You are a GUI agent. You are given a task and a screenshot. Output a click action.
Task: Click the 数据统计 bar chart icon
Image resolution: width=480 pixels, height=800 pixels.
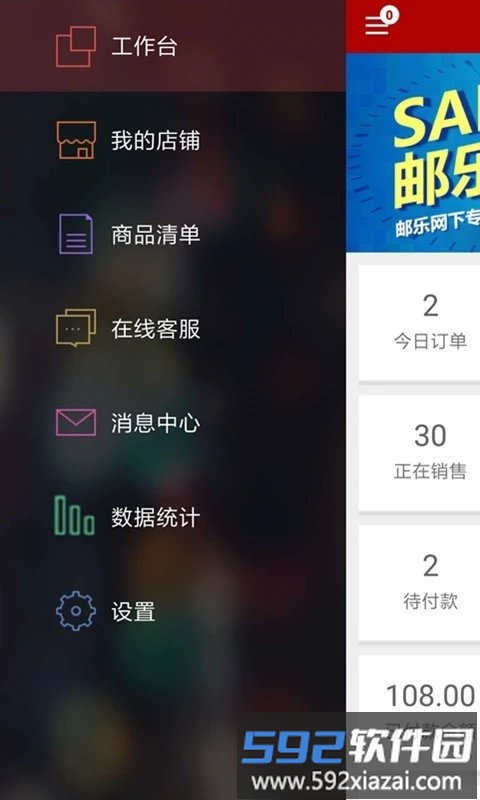pyautogui.click(x=74, y=515)
